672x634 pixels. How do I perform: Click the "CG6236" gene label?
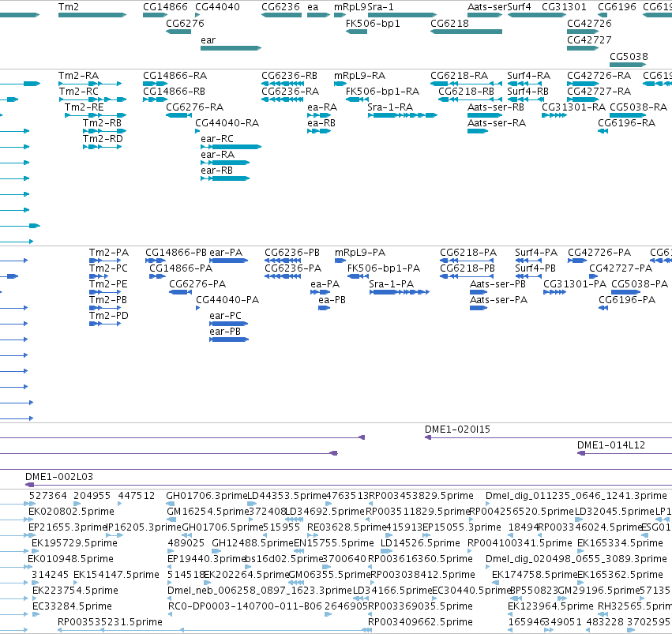[280, 7]
